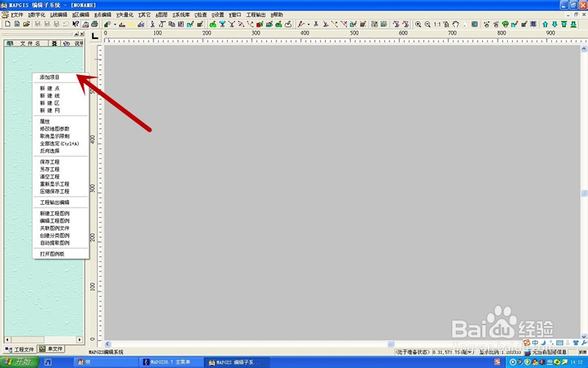Choose 新建网 in context menu
The width and height of the screenshot is (588, 368).
click(x=61, y=110)
